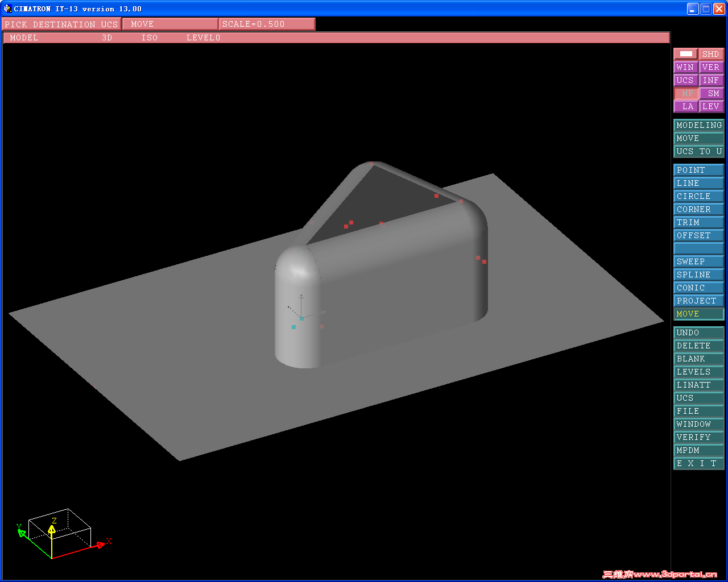Toggle the MP button
The image size is (728, 582).
pos(686,93)
